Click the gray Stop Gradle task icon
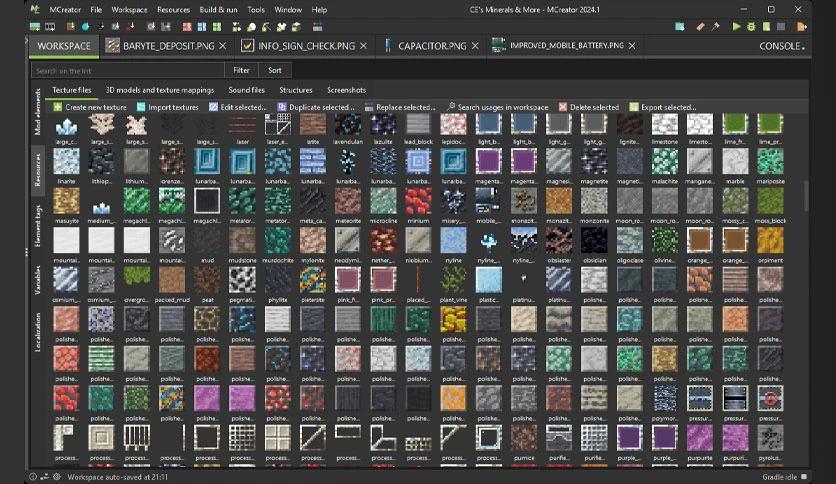The height and width of the screenshot is (484, 836). coord(781,27)
